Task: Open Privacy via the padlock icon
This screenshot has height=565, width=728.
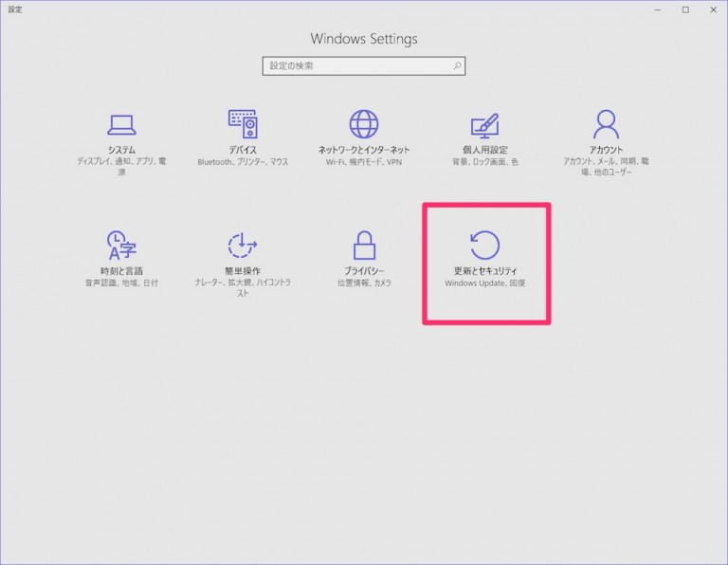Action: pyautogui.click(x=364, y=246)
